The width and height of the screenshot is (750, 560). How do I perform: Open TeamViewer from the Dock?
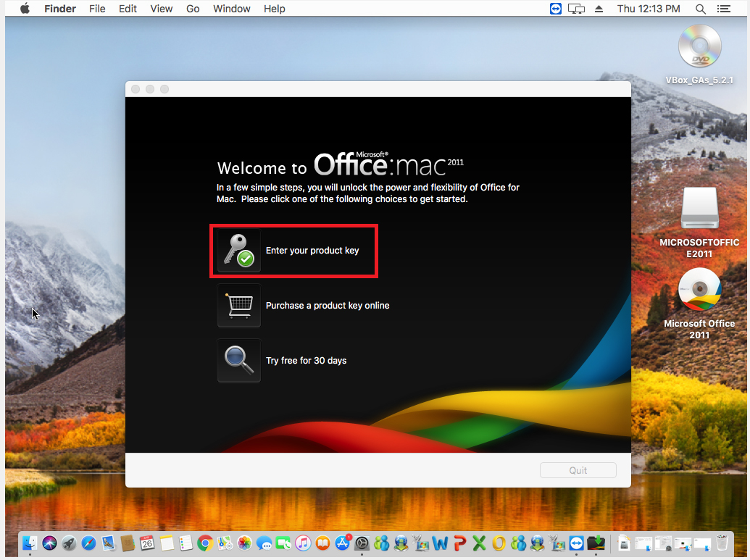[576, 543]
